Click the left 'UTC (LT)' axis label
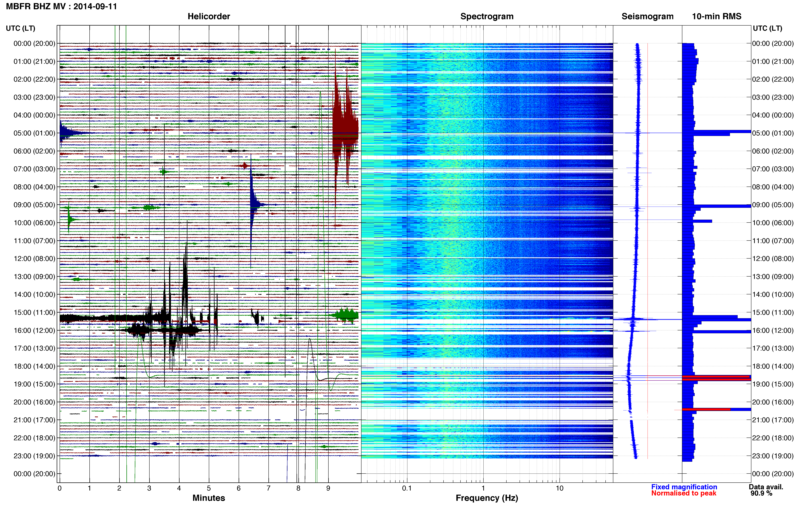This screenshot has width=812, height=508. point(21,28)
